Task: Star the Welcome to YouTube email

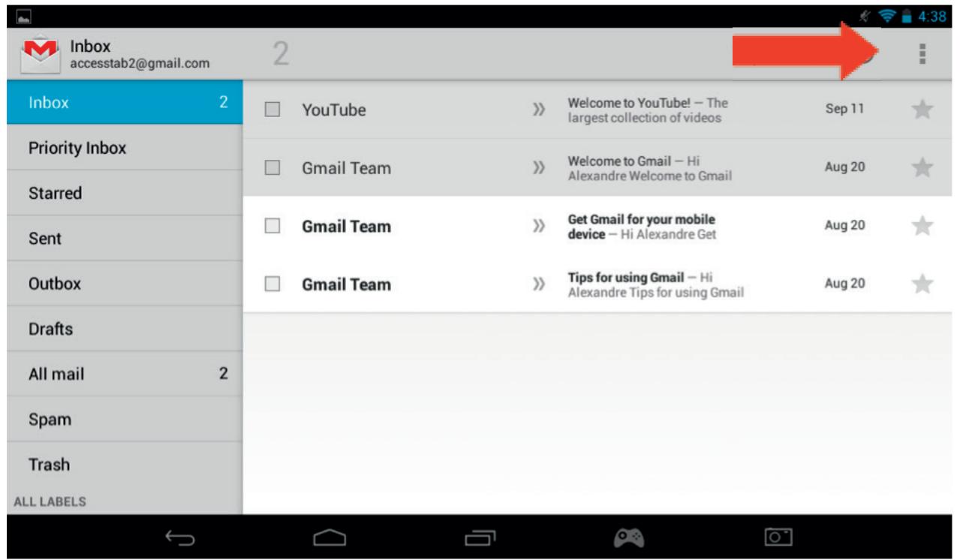Action: click(922, 110)
